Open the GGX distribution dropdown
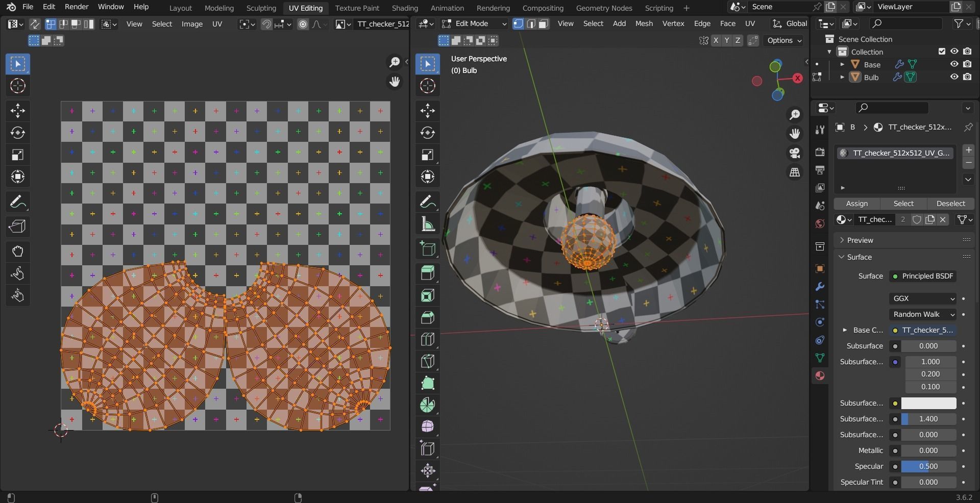Screen dimensions: 980x503 [x=923, y=298]
